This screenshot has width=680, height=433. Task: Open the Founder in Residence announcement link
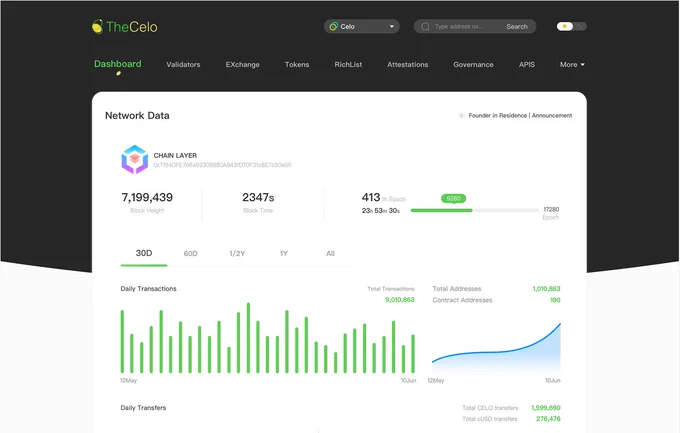pyautogui.click(x=520, y=115)
